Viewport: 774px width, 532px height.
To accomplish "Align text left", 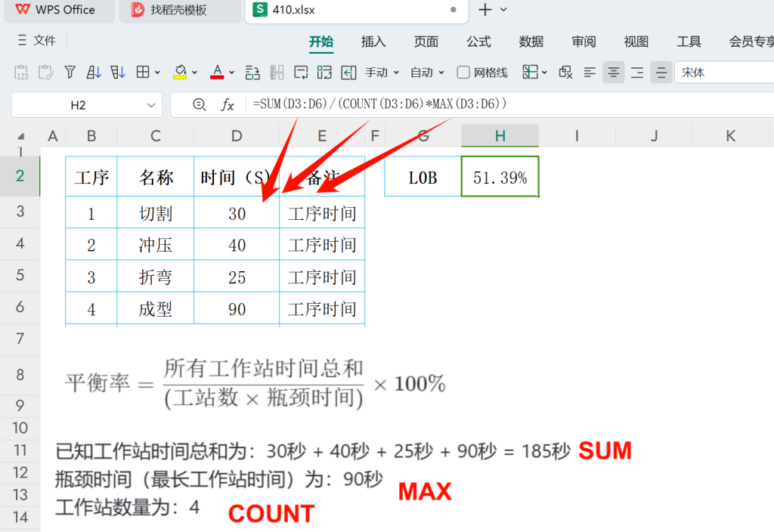I will [590, 73].
